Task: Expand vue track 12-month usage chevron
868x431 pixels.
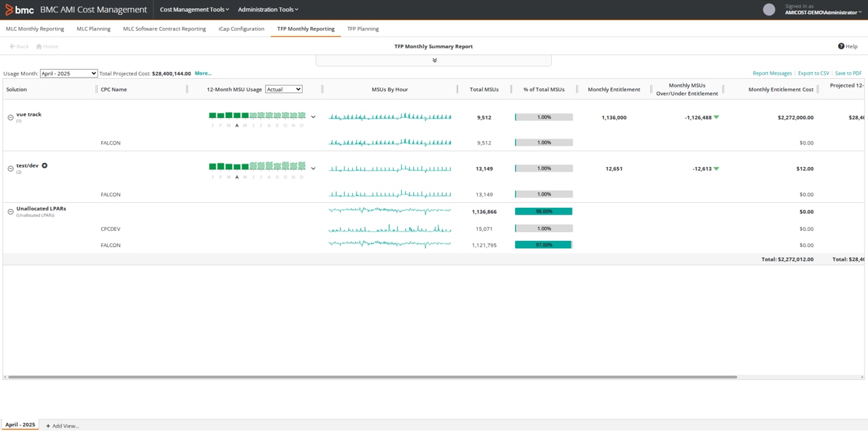Action: pos(313,117)
